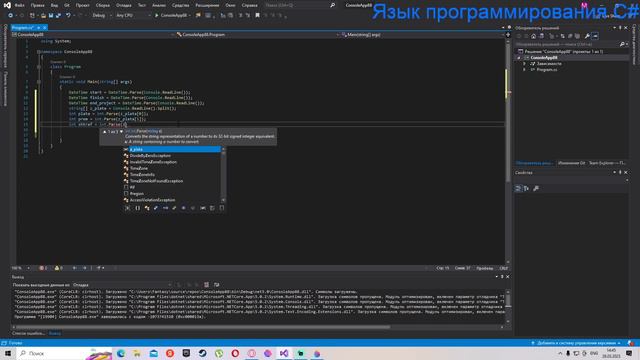Collapse the namespace ConsoleApp88 code block
The width and height of the screenshot is (640, 360).
[x=39, y=52]
